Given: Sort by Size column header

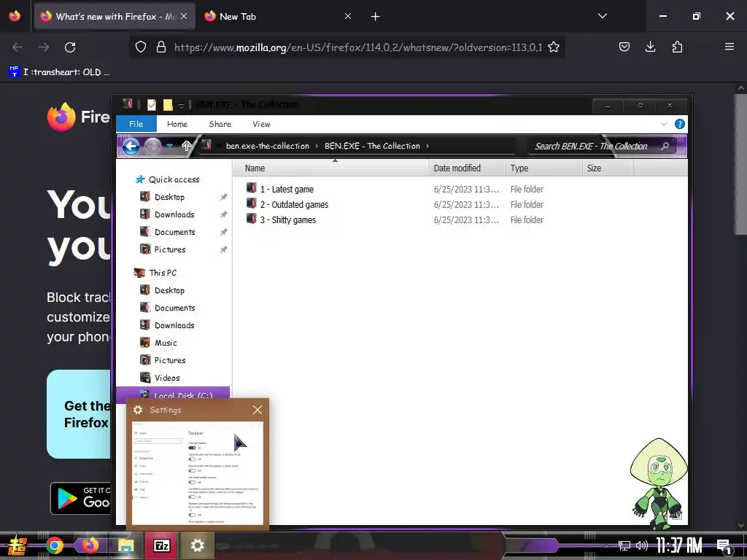Looking at the screenshot, I should coord(608,168).
